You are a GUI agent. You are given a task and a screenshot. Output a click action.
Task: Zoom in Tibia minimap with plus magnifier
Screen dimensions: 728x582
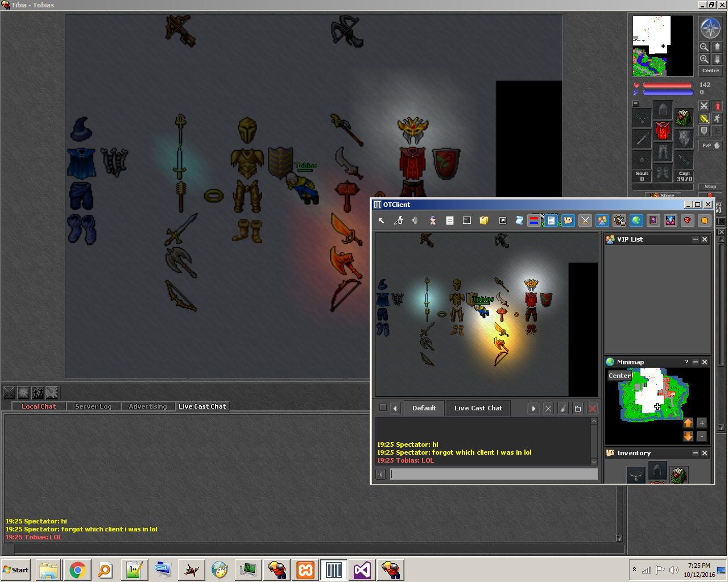[704, 59]
